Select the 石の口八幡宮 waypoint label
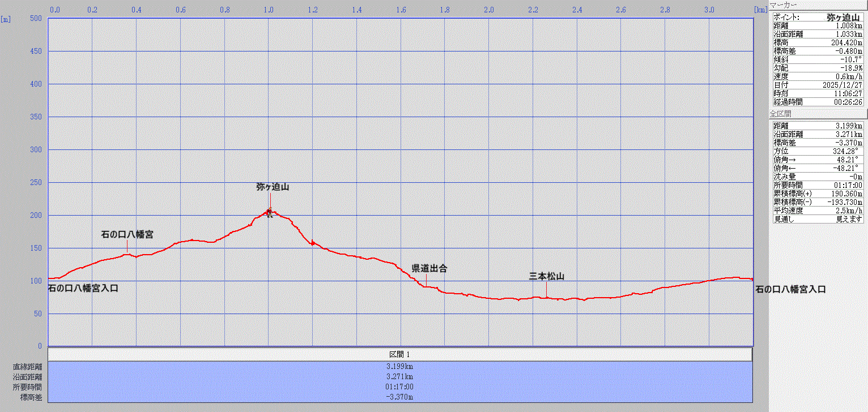 (x=127, y=234)
